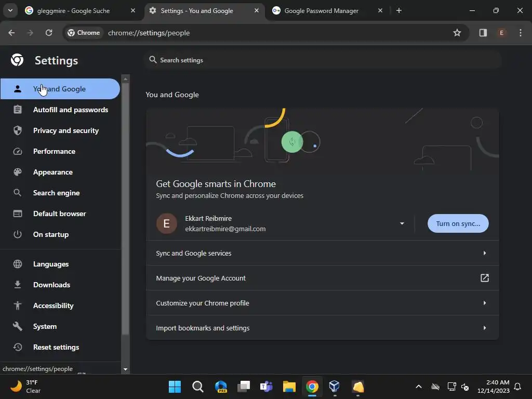Click the System wrench icon
This screenshot has width=532, height=399.
click(18, 326)
